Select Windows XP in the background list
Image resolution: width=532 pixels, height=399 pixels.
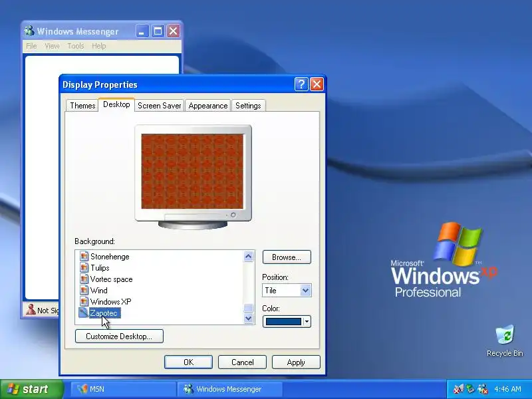(x=110, y=302)
